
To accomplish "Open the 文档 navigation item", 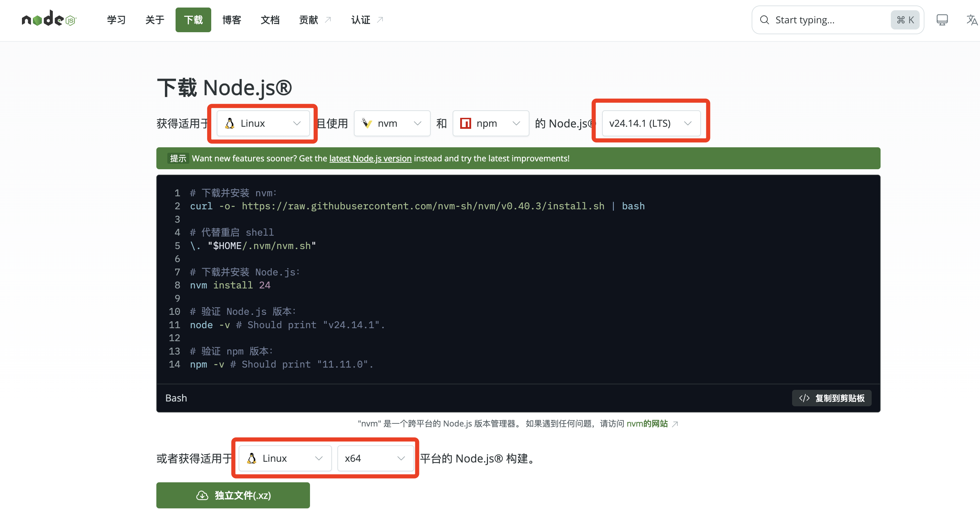I will (271, 20).
